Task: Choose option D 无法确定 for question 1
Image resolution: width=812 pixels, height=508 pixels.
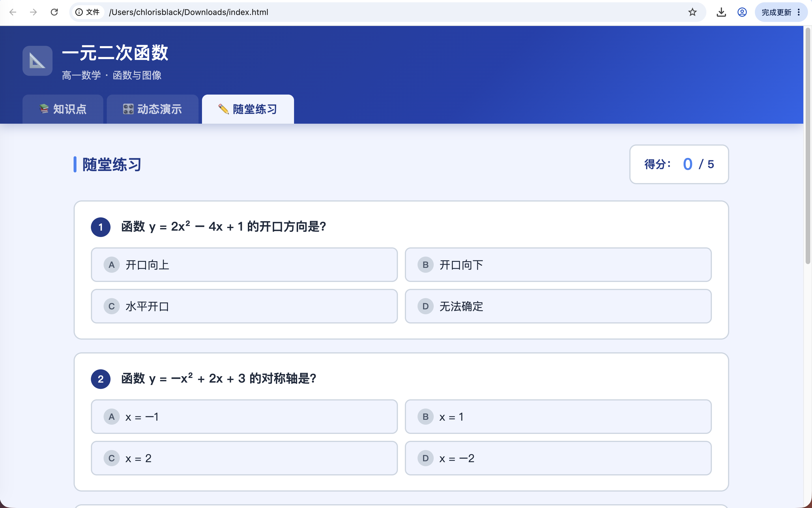Action: coord(558,306)
